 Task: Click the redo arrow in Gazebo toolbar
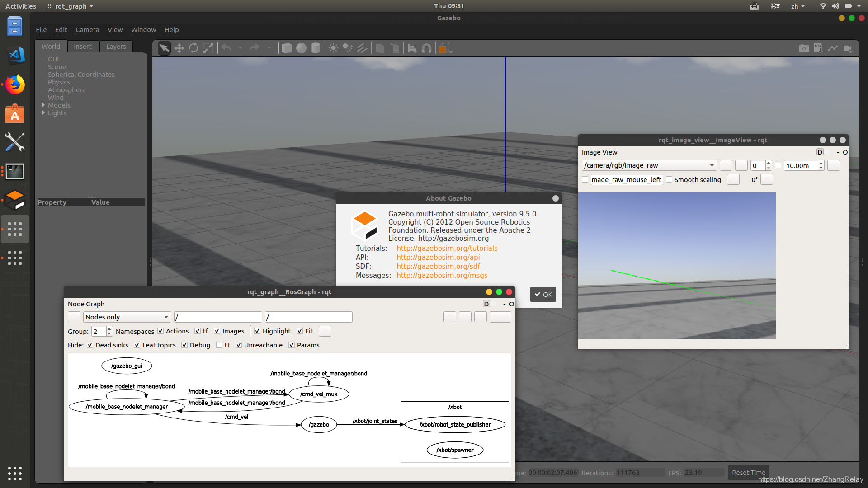(x=255, y=48)
